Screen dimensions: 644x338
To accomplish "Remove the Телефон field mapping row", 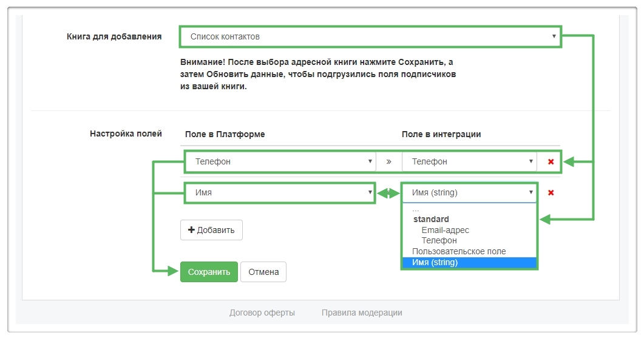I will point(551,162).
